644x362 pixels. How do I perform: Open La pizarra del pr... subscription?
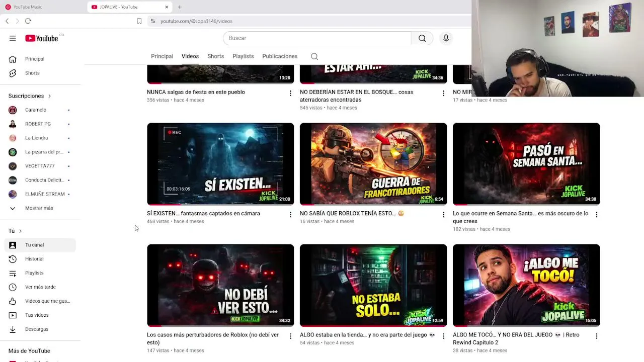pos(40,152)
